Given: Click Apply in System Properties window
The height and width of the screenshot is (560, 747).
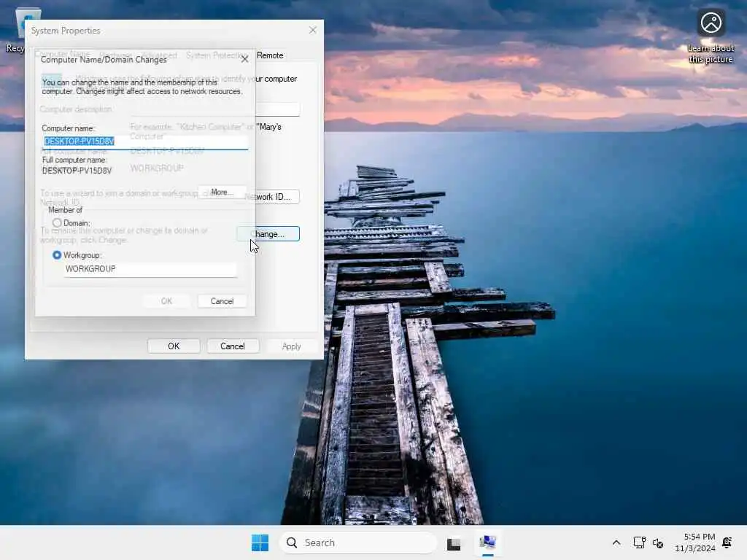Looking at the screenshot, I should point(292,346).
